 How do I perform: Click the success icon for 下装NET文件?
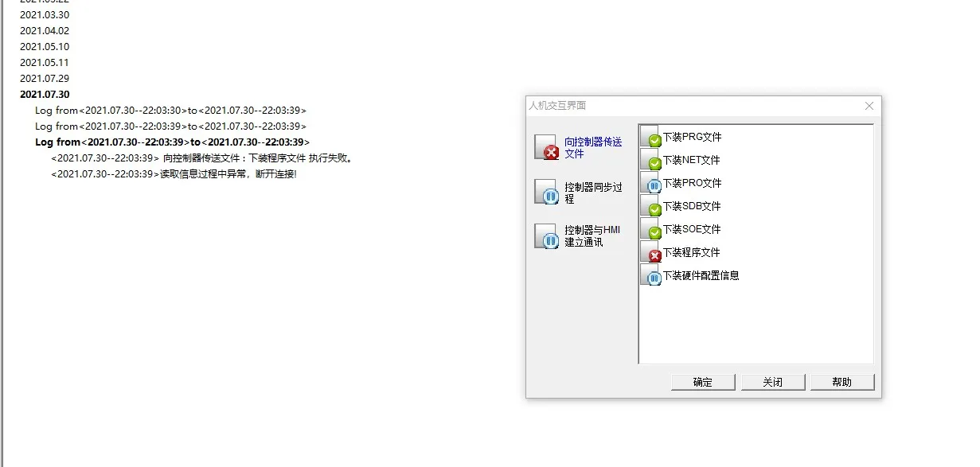coord(651,160)
